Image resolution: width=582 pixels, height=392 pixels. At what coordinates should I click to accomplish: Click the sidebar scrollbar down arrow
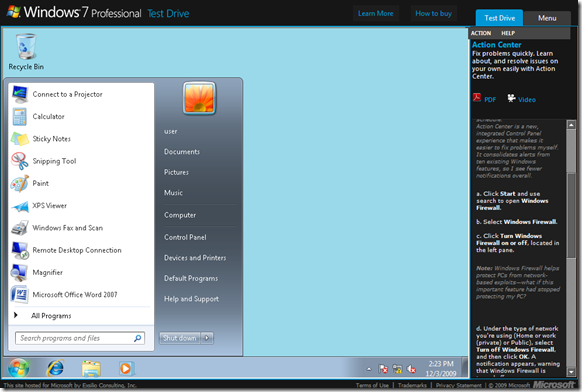(x=571, y=371)
